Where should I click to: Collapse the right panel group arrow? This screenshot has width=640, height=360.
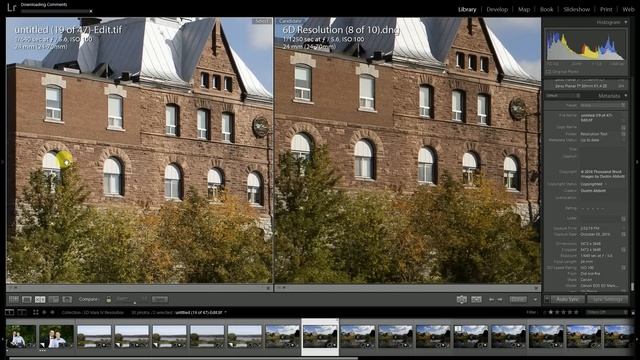[637, 162]
